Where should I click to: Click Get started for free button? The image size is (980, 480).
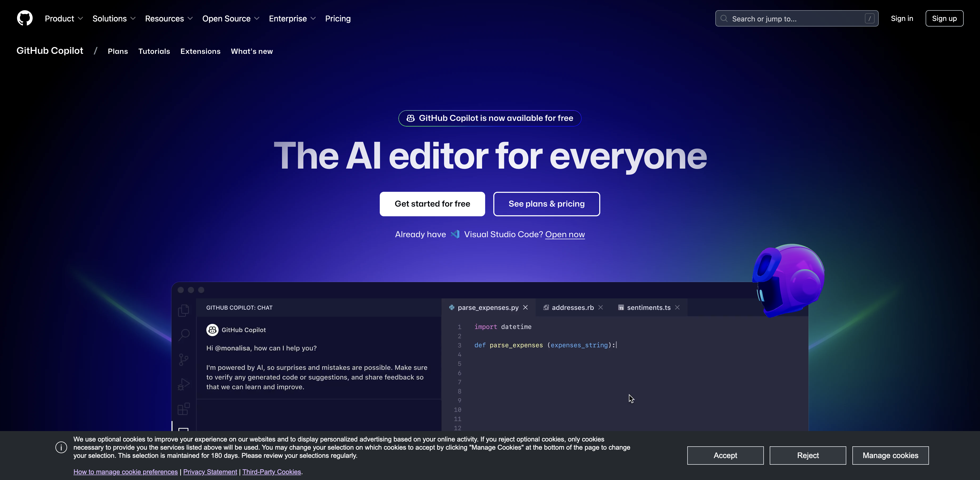[x=432, y=204]
